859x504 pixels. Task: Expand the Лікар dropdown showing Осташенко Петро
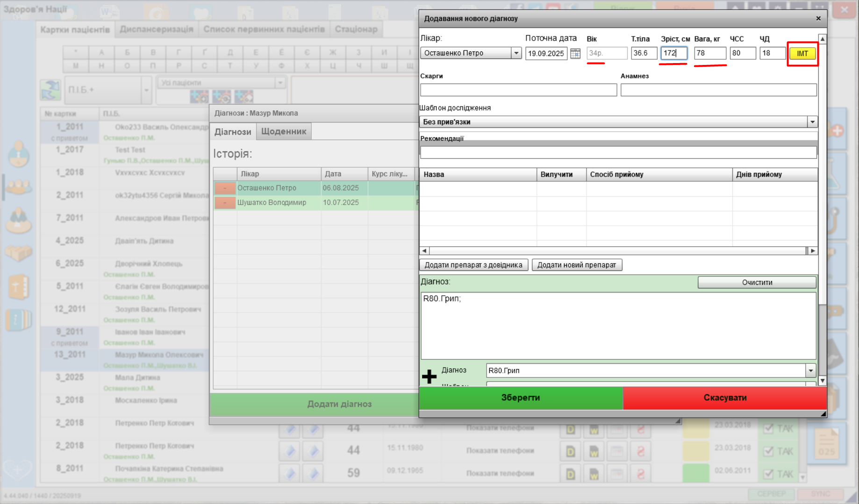coord(516,53)
